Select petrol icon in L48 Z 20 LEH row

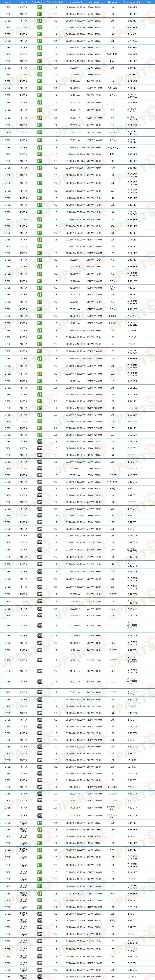click(40, 415)
